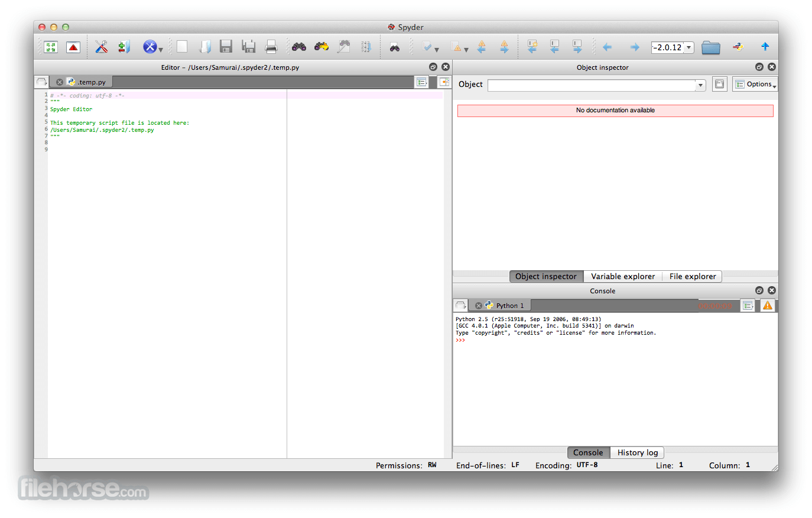Switch to the Object inspector tab

pyautogui.click(x=546, y=276)
